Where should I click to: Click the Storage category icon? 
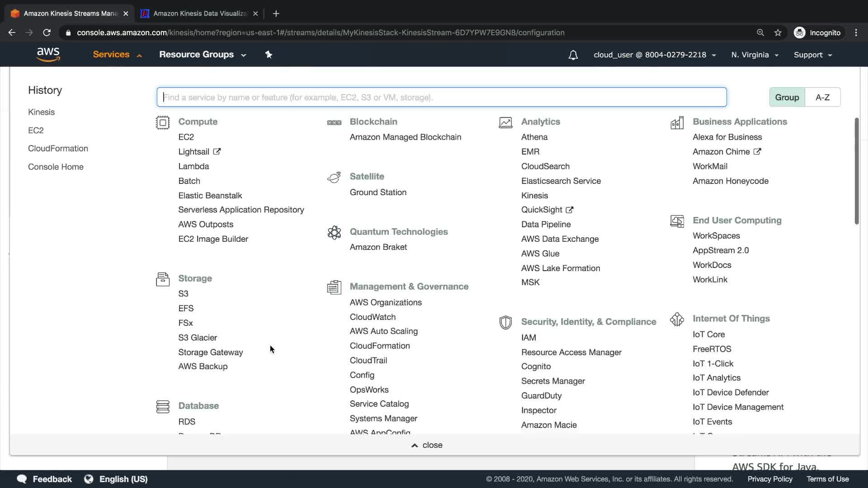163,279
